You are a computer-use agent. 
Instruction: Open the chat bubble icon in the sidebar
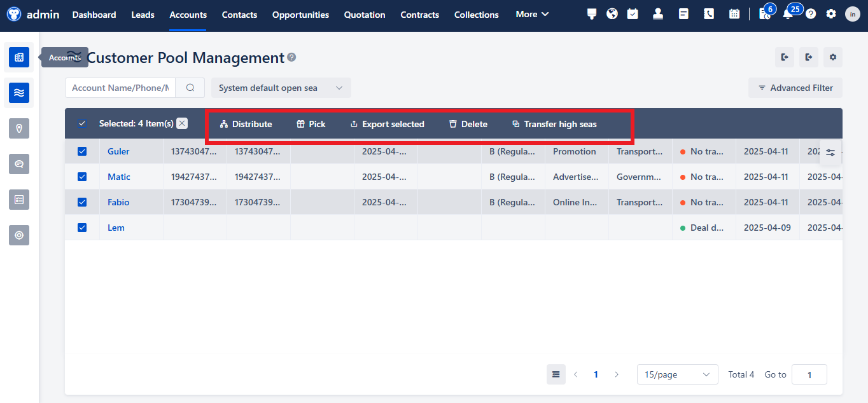18,164
